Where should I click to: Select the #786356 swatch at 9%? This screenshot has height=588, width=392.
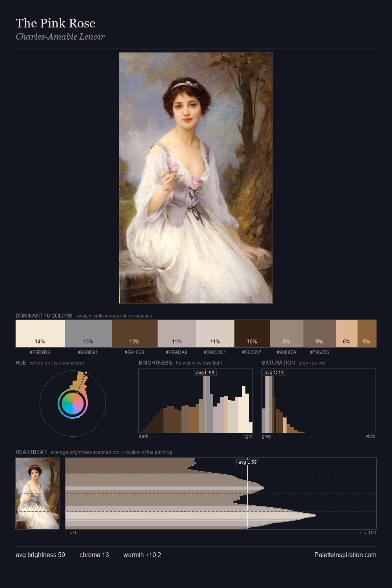pyautogui.click(x=319, y=334)
